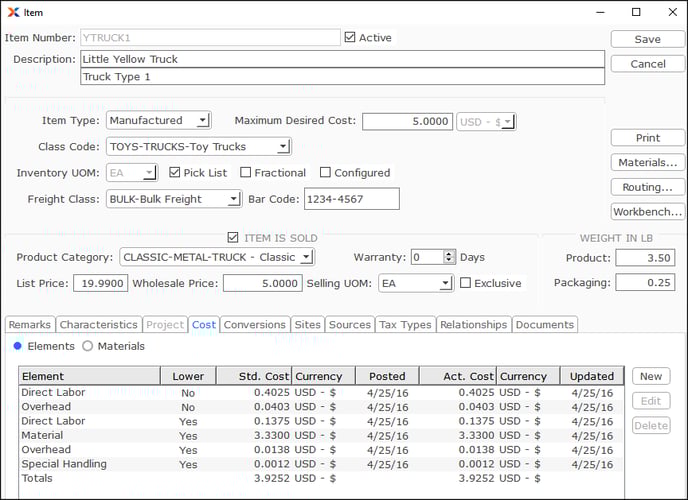
Task: Open the Product Category dropdown
Action: pos(217,257)
